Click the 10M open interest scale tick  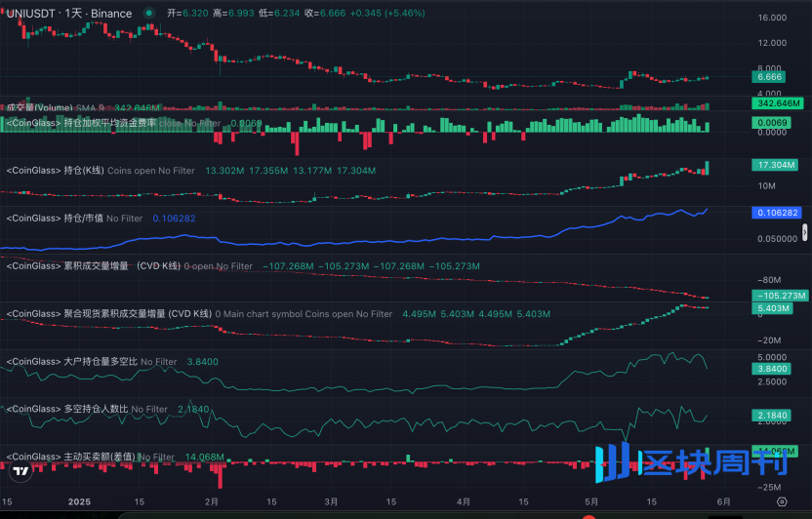coord(767,185)
